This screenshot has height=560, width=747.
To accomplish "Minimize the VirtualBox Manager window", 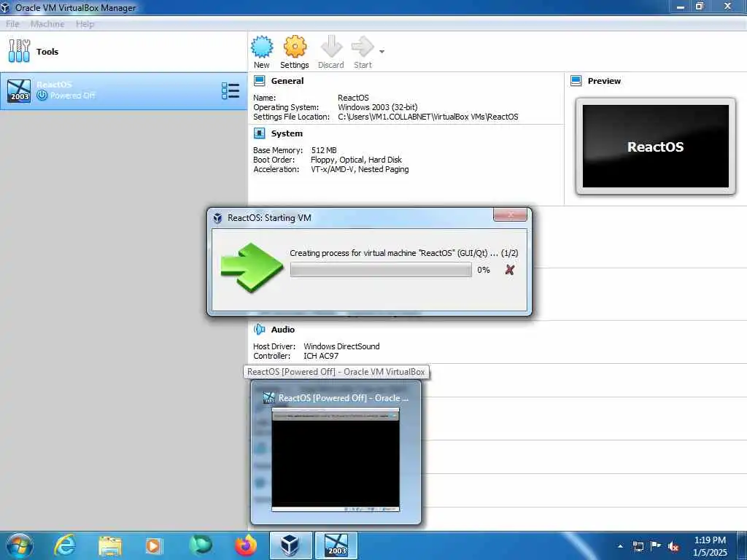I will [x=681, y=7].
